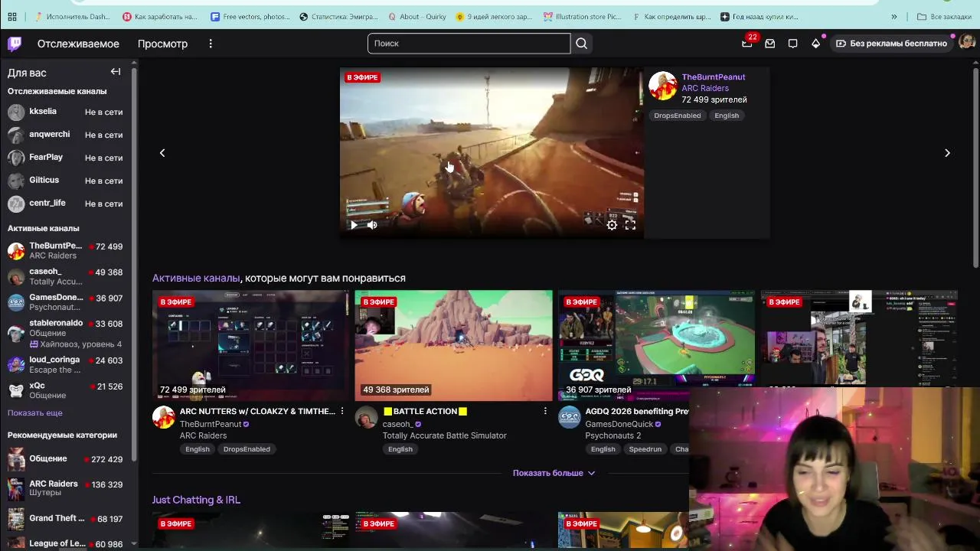Click DropsEnabled tag beside featured player
Image resolution: width=980 pixels, height=551 pixels.
tap(677, 116)
